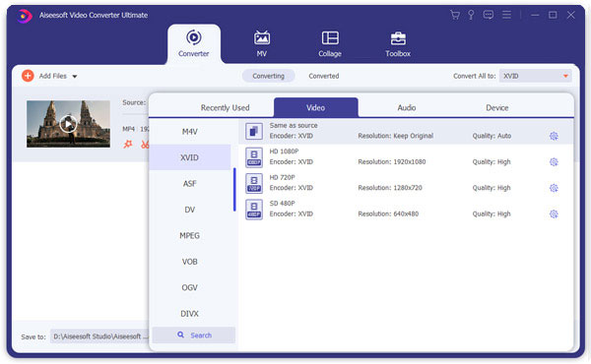Select the MPEG format in list
The image size is (591, 364).
(189, 236)
